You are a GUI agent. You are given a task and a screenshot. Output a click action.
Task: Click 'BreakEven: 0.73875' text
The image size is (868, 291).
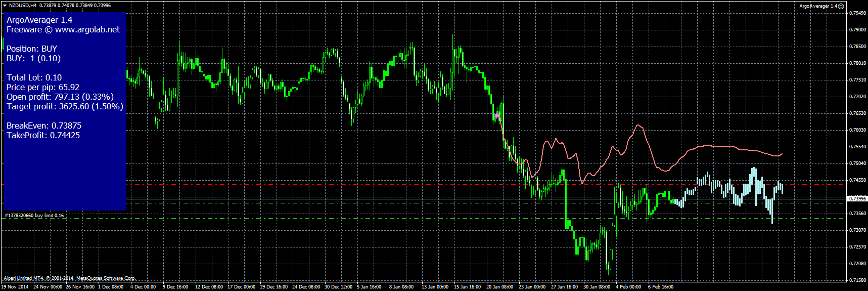coord(44,126)
